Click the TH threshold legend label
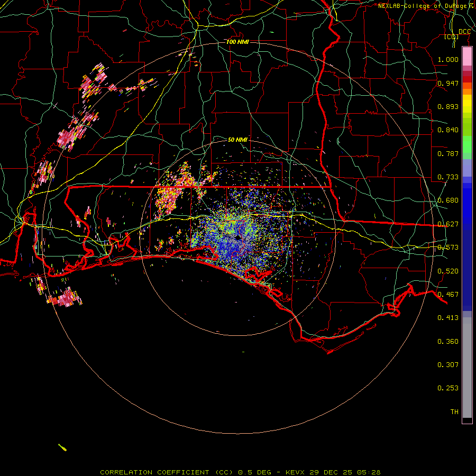 coord(454,412)
